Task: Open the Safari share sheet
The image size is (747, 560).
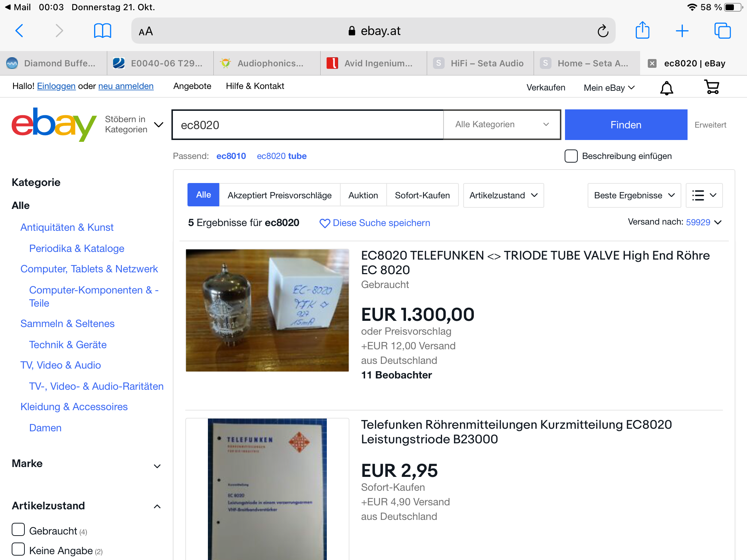Action: (x=642, y=30)
